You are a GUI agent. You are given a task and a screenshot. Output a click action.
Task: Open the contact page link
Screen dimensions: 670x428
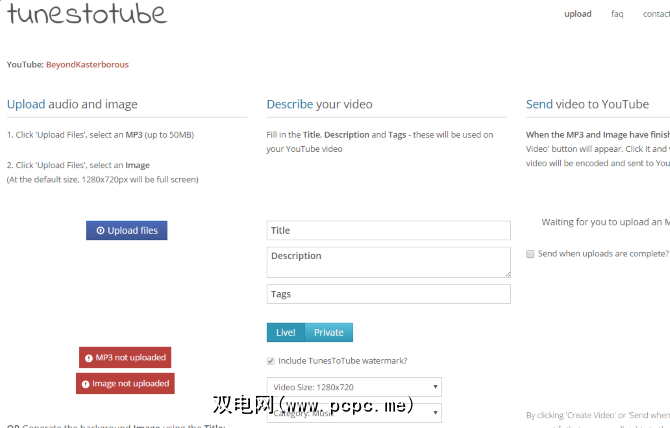pos(656,14)
